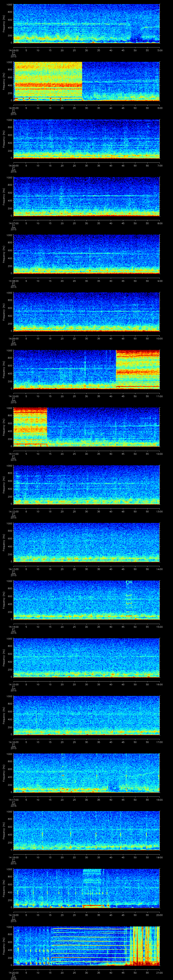Click the Frequency (Hz) axis label of the 14:13:00 panel

pos(4,542)
